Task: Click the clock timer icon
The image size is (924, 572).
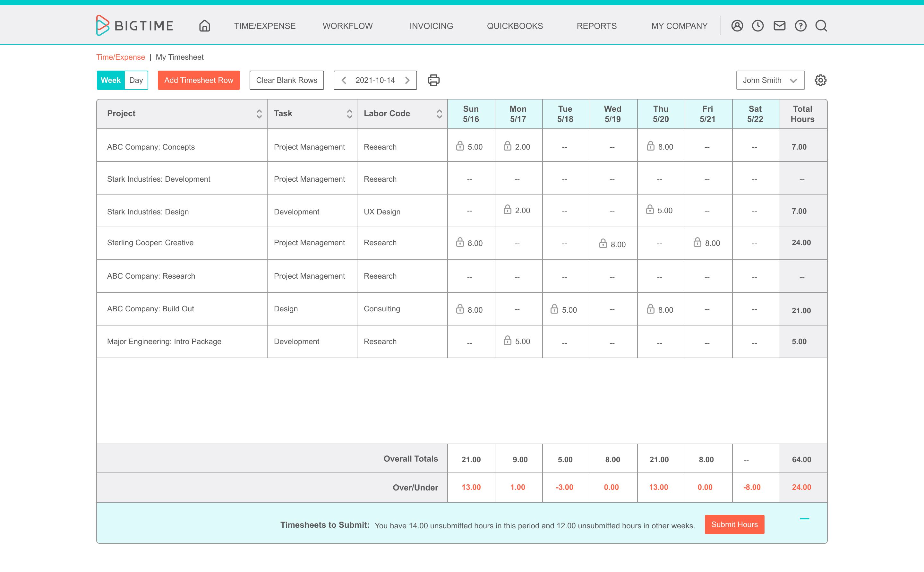Action: [x=758, y=26]
